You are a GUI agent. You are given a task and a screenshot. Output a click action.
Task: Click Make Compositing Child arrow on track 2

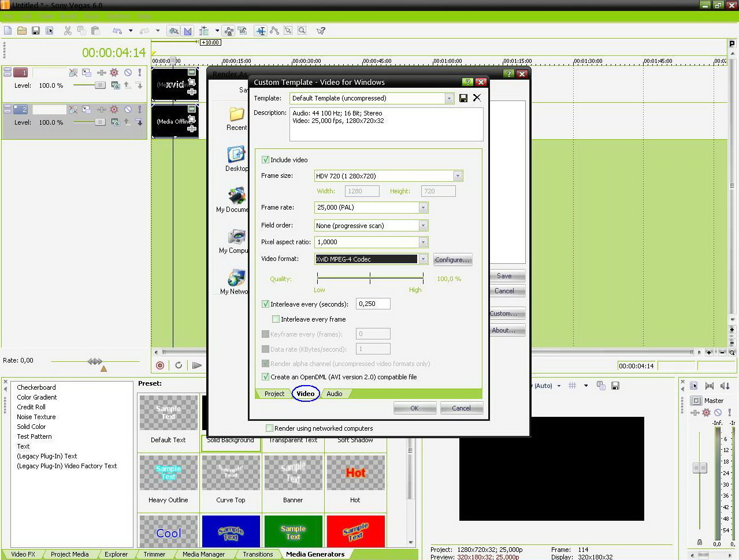[x=139, y=122]
